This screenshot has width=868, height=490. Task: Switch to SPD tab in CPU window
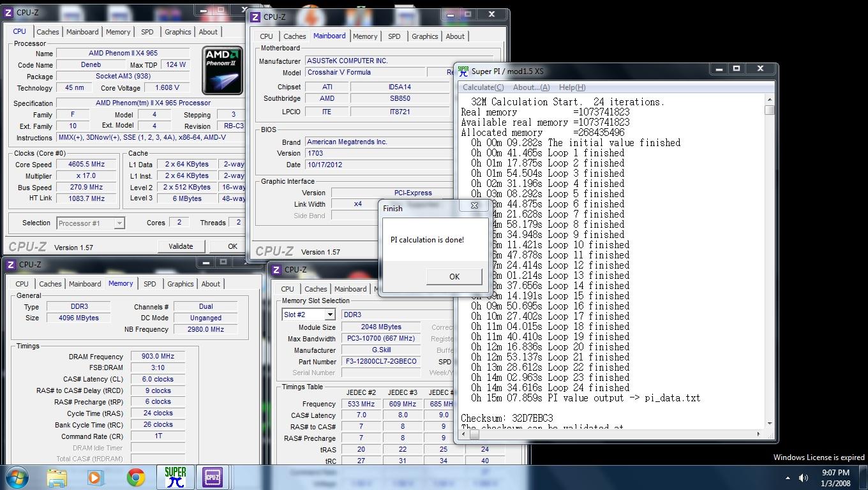point(147,32)
